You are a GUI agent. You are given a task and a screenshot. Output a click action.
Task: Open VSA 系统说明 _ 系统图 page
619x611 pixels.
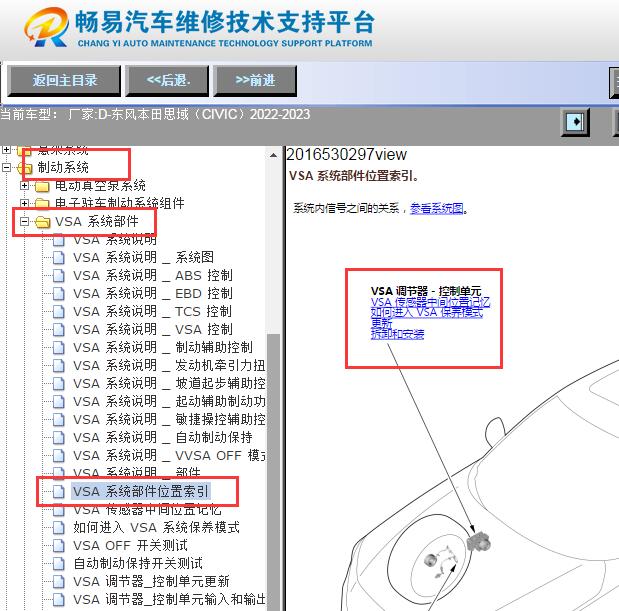[x=143, y=257]
